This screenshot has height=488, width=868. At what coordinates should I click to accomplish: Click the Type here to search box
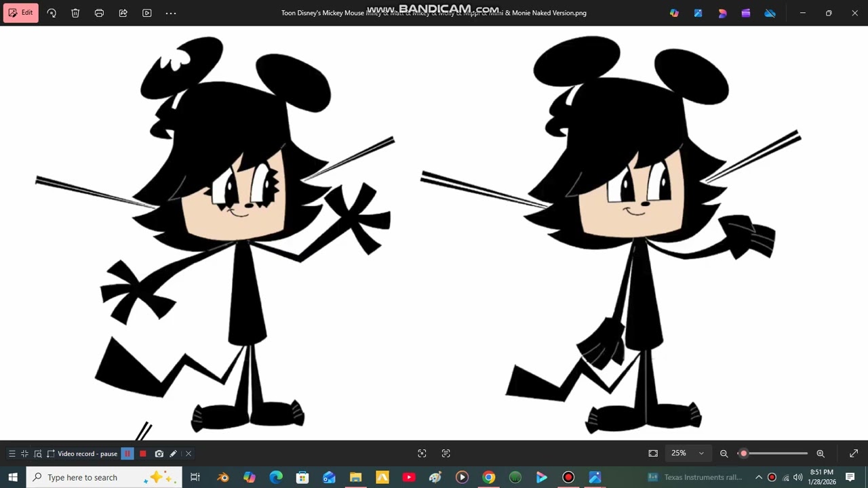(104, 477)
